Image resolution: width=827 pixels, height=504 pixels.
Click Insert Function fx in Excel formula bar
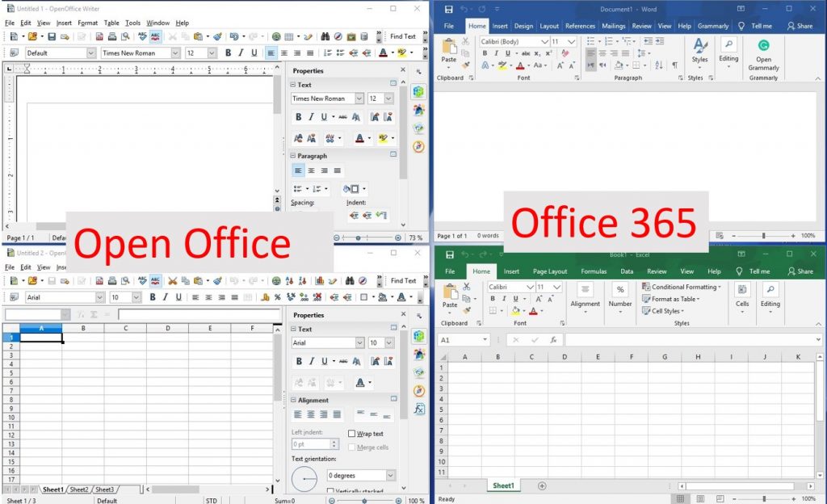click(x=553, y=340)
